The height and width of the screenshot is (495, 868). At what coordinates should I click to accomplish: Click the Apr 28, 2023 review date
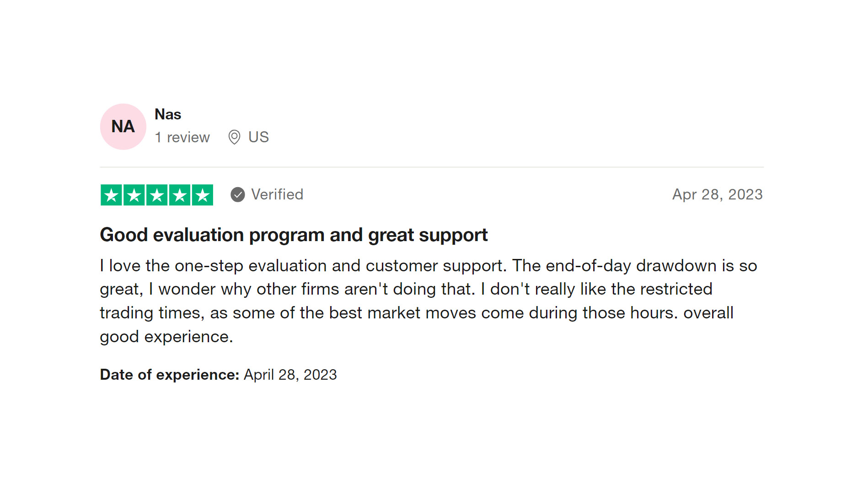click(x=717, y=194)
